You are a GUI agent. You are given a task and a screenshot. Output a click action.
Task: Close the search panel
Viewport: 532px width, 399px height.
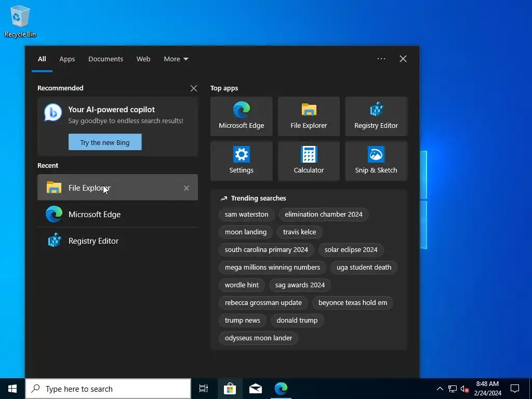point(403,59)
